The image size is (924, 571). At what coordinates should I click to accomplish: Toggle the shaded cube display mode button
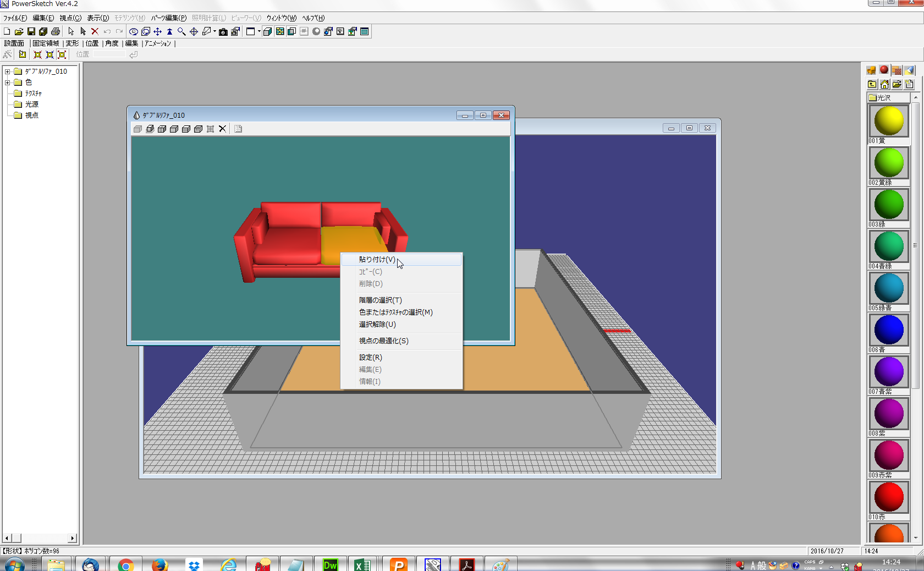(x=267, y=32)
